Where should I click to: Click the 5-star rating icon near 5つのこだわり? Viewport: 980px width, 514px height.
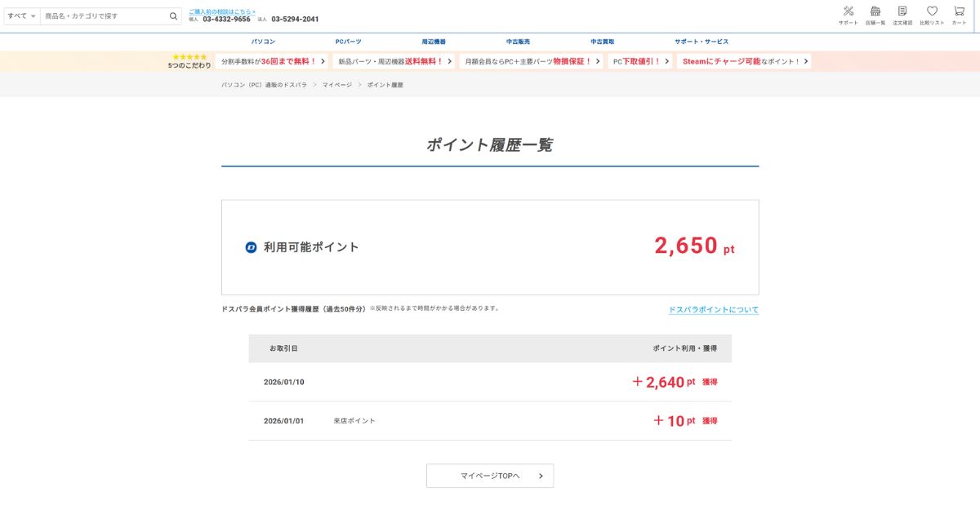[x=189, y=56]
